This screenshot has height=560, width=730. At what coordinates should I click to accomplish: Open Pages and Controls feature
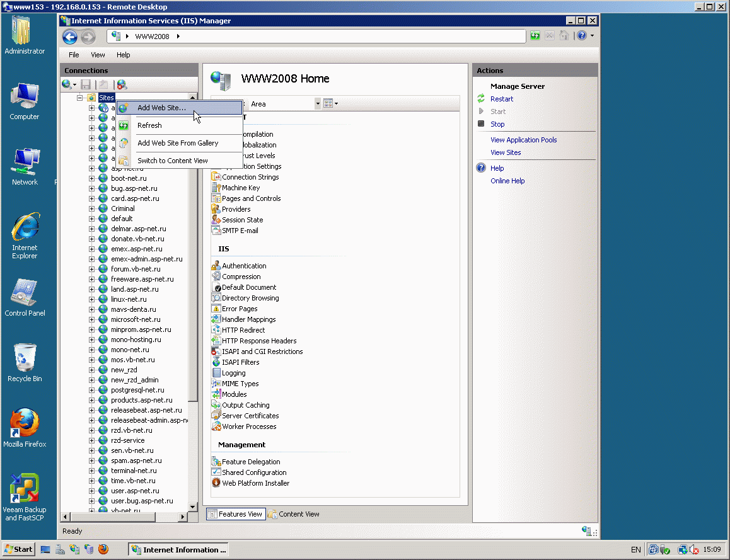coord(246,198)
